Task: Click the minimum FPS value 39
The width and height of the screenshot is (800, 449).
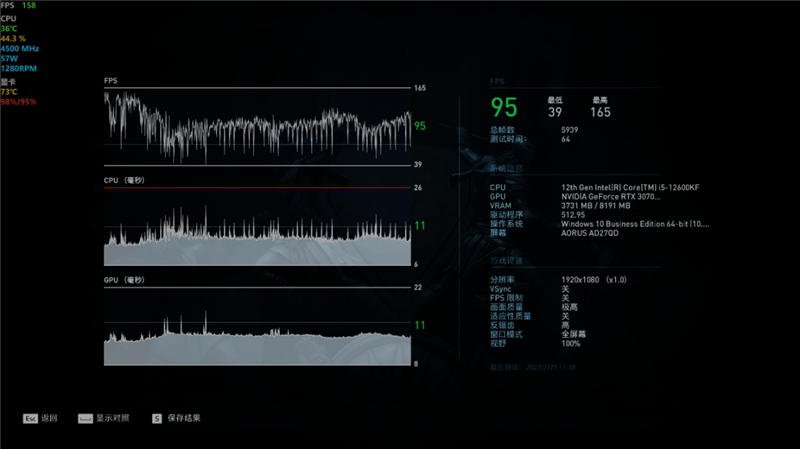Action: (x=555, y=112)
